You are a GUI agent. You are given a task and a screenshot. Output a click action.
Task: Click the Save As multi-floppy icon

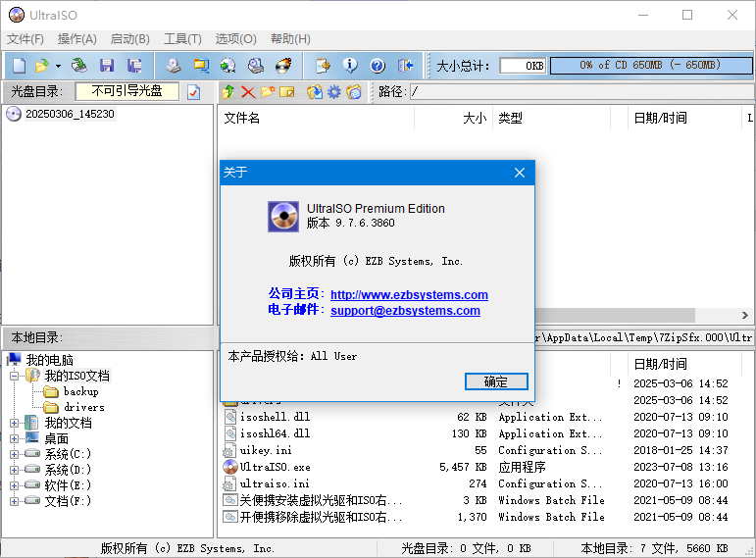(134, 65)
